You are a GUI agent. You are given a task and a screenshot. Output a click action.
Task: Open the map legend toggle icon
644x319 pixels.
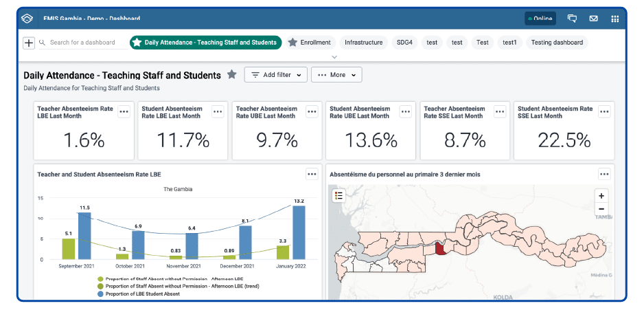pyautogui.click(x=339, y=196)
